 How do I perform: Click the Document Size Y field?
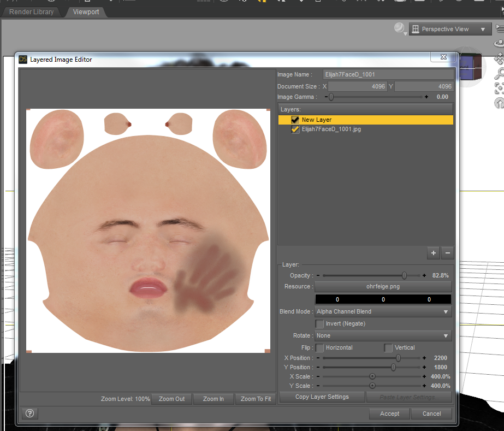point(424,86)
